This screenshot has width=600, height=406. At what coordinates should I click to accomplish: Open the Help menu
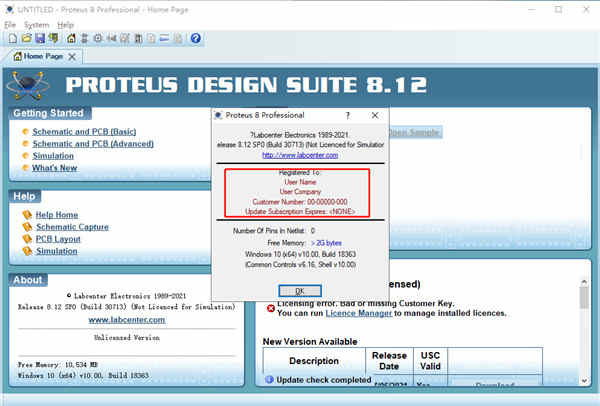click(x=65, y=25)
